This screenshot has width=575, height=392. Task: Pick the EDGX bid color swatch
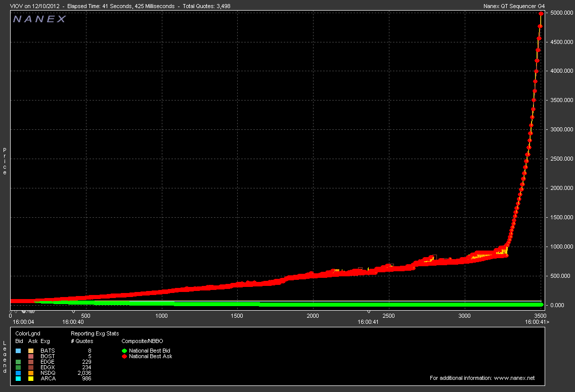18,367
